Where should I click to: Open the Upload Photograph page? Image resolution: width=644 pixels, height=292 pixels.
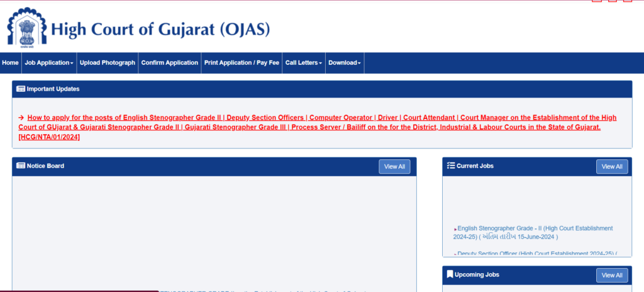point(108,63)
